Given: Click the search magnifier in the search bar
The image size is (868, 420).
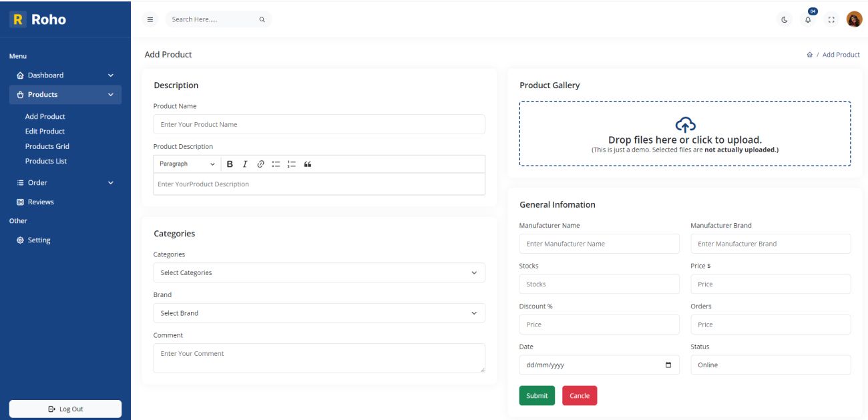Looking at the screenshot, I should 260,19.
